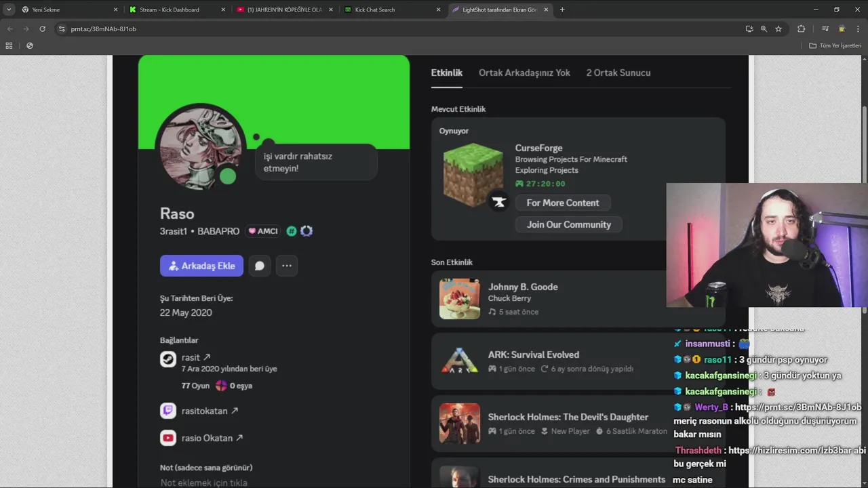
Task: Open the message bubble icon beside Arkadaş Ekle
Action: pos(260,266)
